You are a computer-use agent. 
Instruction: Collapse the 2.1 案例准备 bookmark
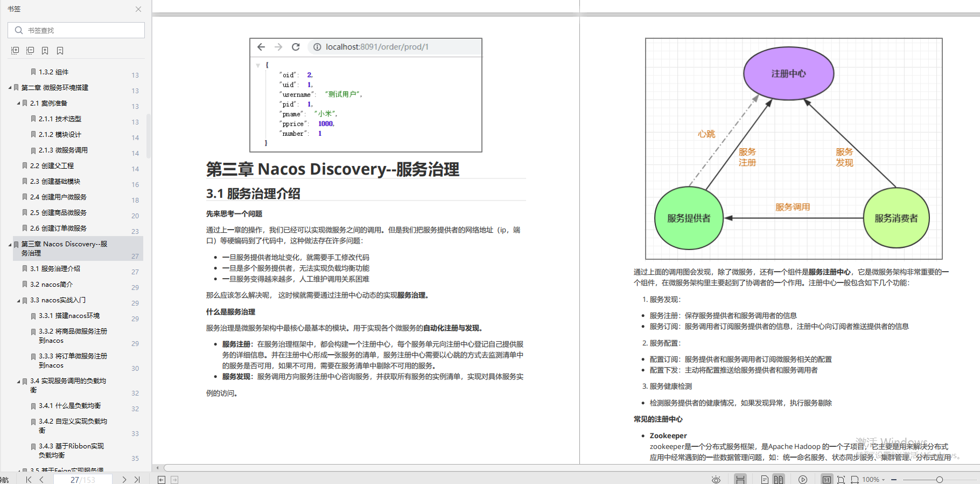click(18, 103)
